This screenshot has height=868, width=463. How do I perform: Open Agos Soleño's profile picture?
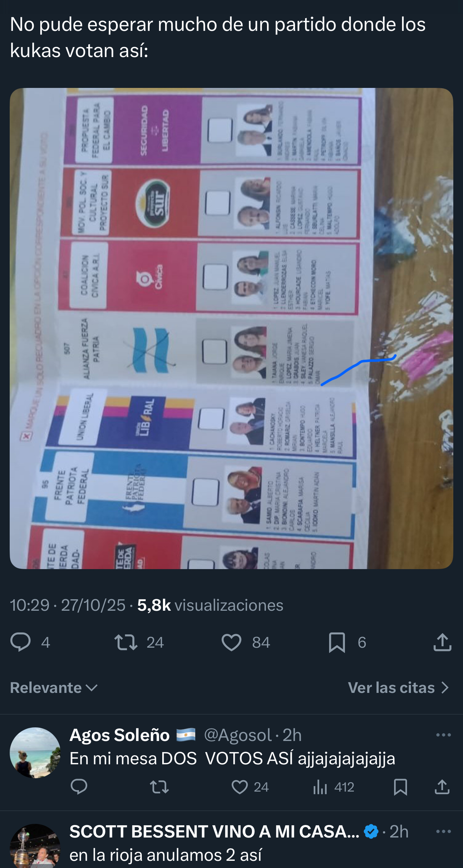pyautogui.click(x=35, y=753)
